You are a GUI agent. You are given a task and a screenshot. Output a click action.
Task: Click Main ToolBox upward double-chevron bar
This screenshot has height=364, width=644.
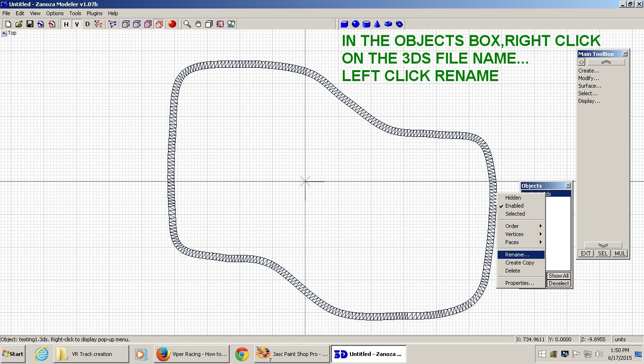[606, 62]
